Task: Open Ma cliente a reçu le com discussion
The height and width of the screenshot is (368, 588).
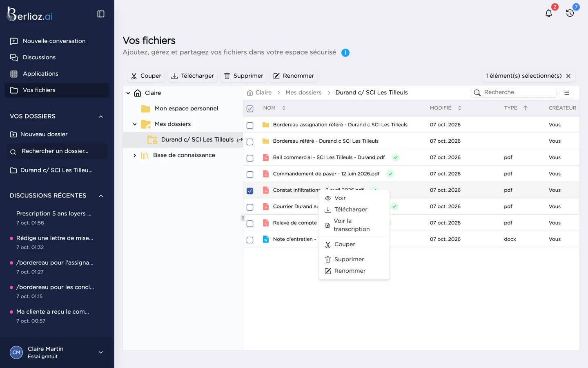Action: point(53,316)
